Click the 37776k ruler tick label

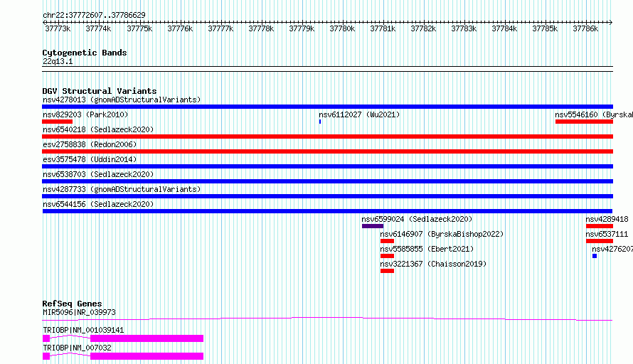click(x=180, y=29)
